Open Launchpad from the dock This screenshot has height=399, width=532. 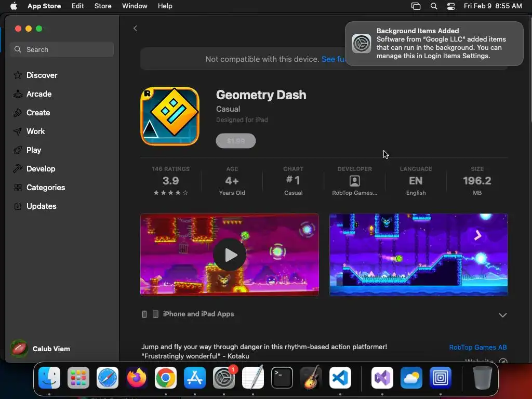point(78,378)
